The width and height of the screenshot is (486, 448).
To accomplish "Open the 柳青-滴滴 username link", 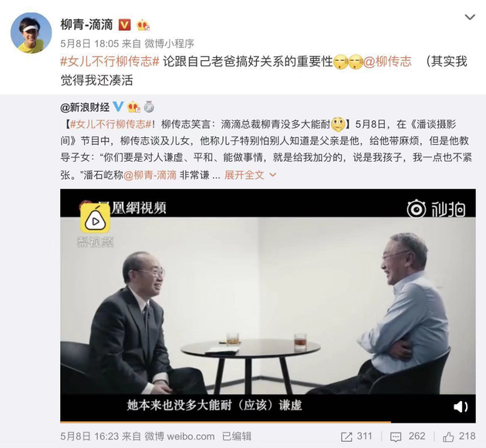I will point(86,25).
